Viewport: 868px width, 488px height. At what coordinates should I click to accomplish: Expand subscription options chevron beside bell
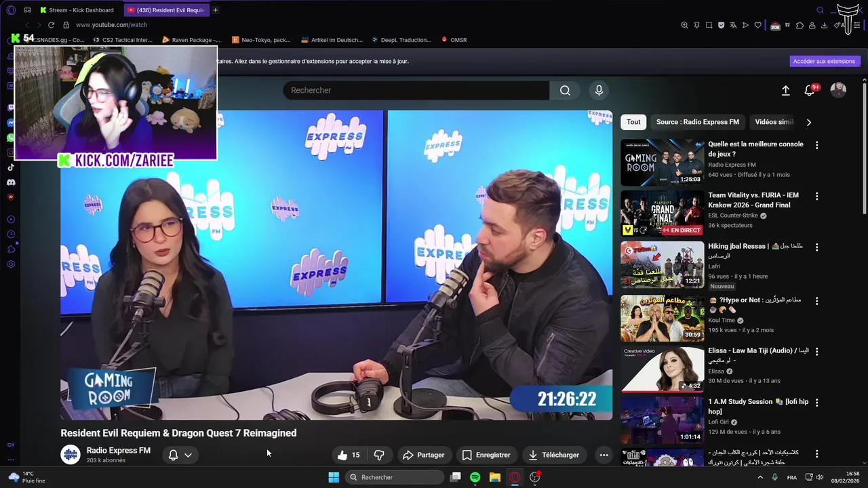(189, 455)
